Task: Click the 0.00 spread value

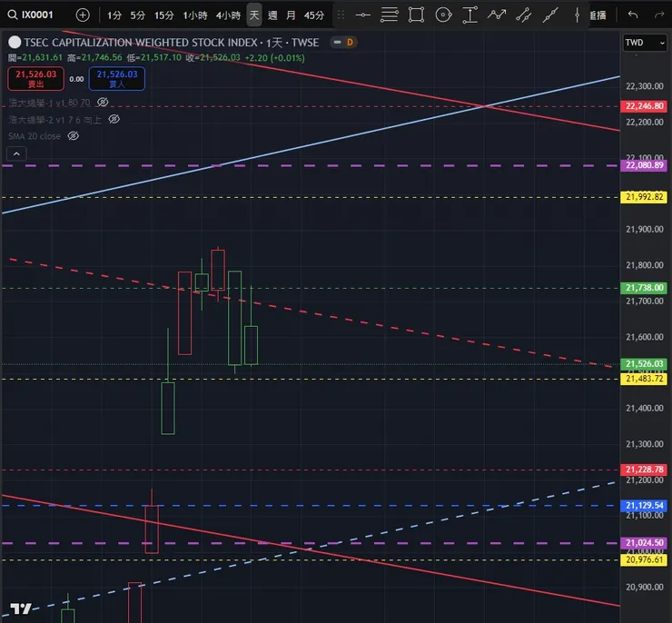Action: pos(76,79)
